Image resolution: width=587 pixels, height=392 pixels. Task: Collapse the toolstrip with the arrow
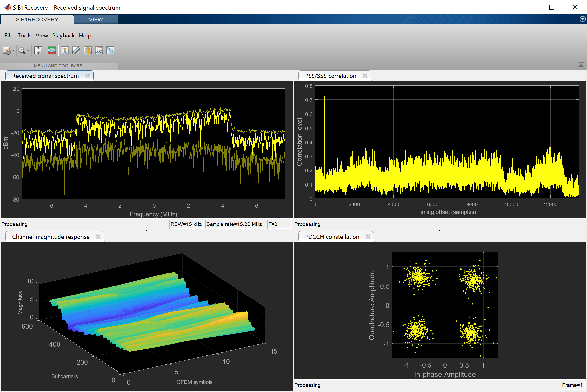coord(581,65)
